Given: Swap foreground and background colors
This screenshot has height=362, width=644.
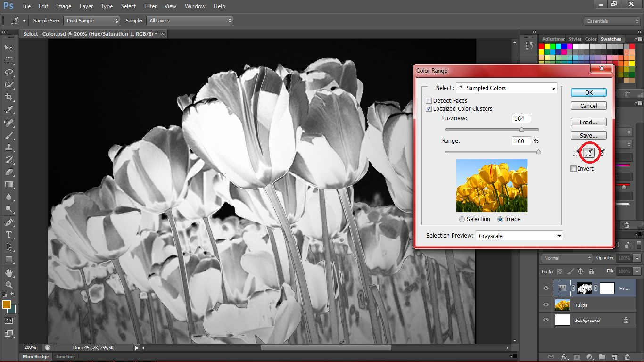Looking at the screenshot, I should pyautogui.click(x=13, y=295).
